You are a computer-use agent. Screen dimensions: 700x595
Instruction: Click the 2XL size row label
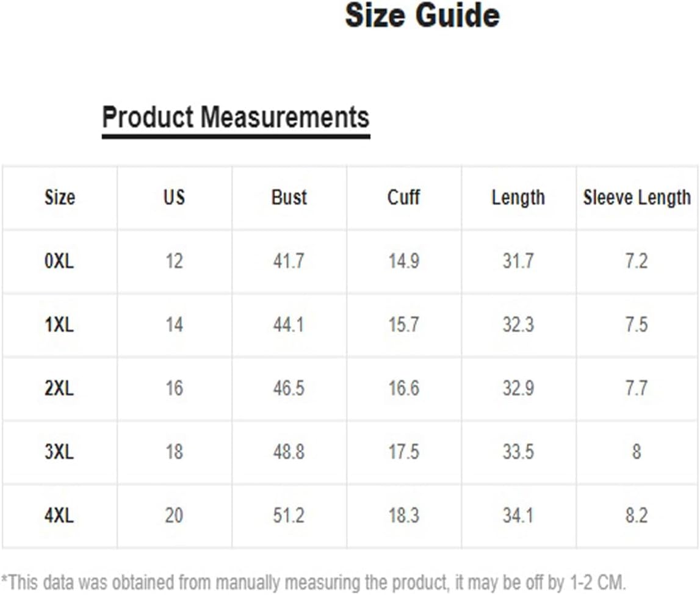pyautogui.click(x=59, y=388)
